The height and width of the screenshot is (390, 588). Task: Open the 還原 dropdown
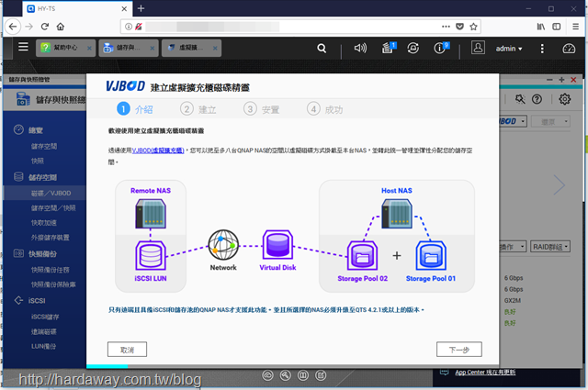tap(550, 121)
